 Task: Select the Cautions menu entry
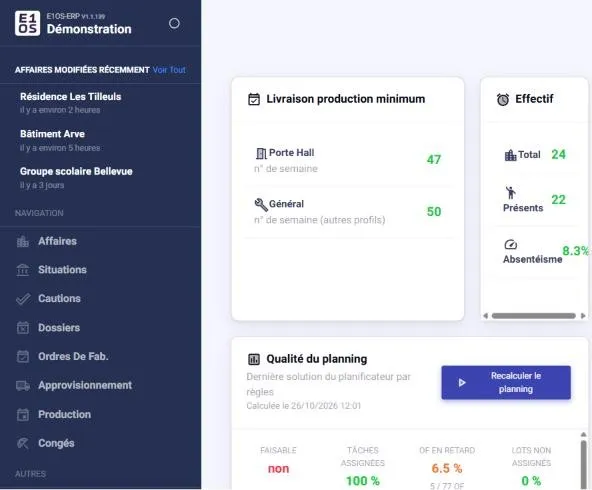[59, 299]
